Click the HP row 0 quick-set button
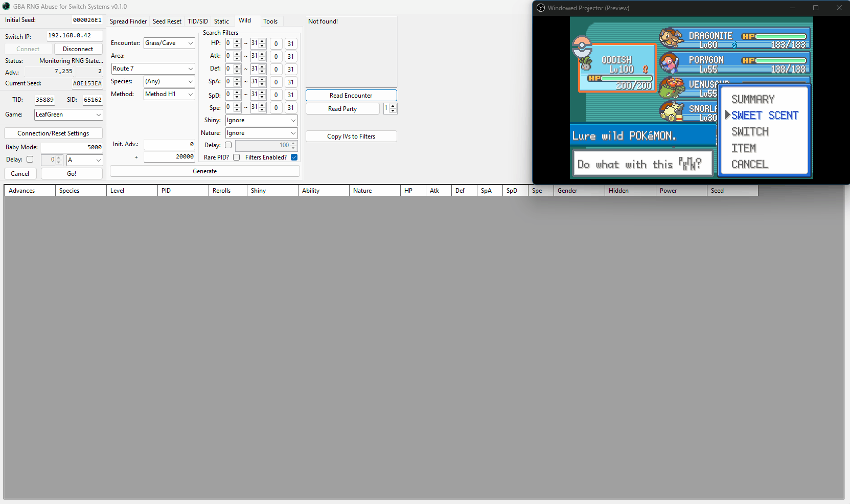850x504 pixels. pos(276,44)
